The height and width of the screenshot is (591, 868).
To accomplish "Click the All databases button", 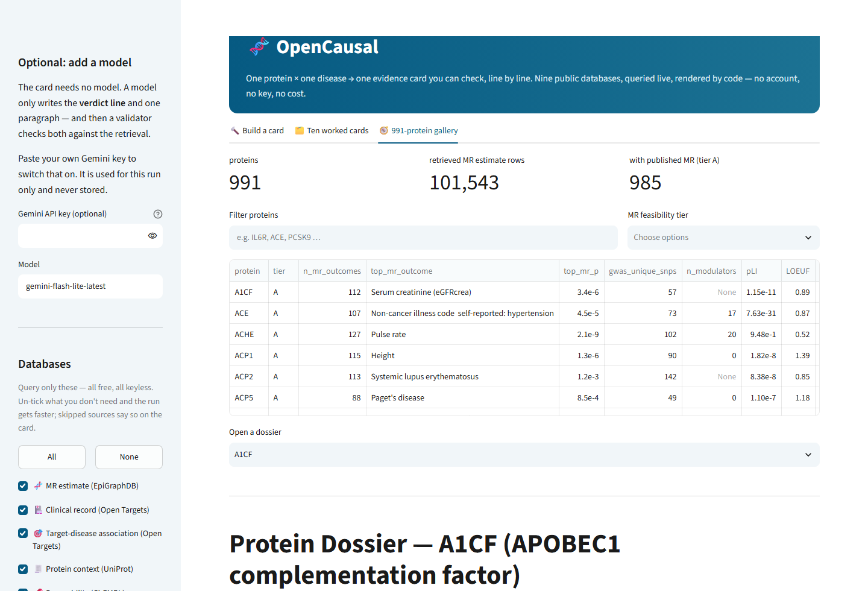I will 52,457.
